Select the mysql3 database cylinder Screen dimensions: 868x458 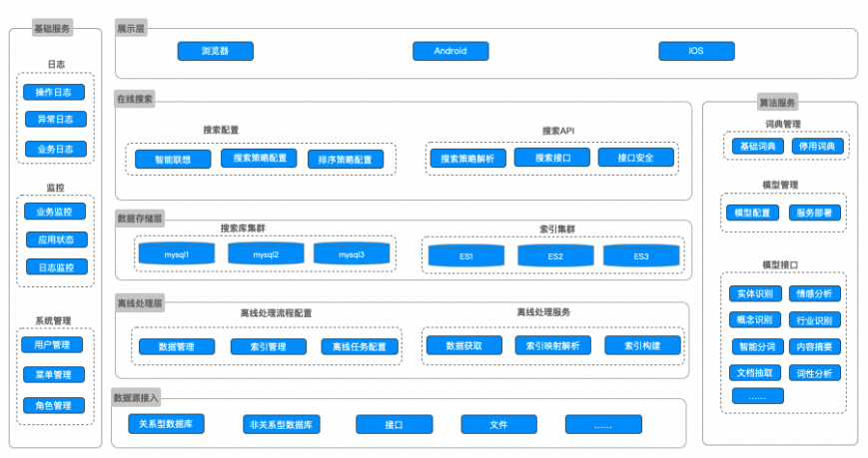click(x=352, y=253)
